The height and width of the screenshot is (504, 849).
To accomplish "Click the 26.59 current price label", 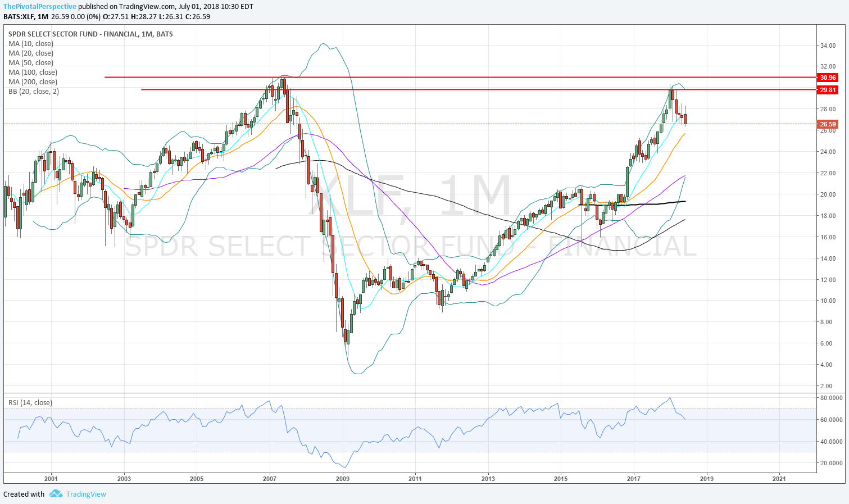I will (x=828, y=124).
